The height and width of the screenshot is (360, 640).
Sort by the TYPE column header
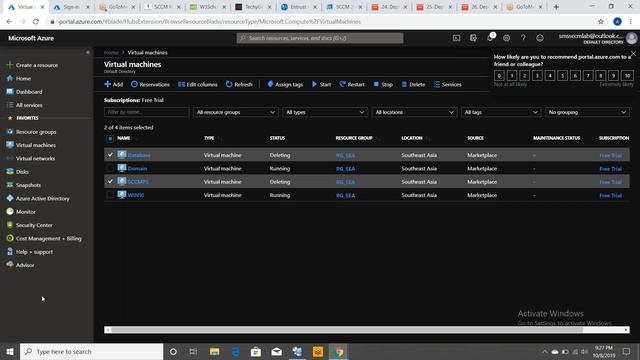(209, 138)
